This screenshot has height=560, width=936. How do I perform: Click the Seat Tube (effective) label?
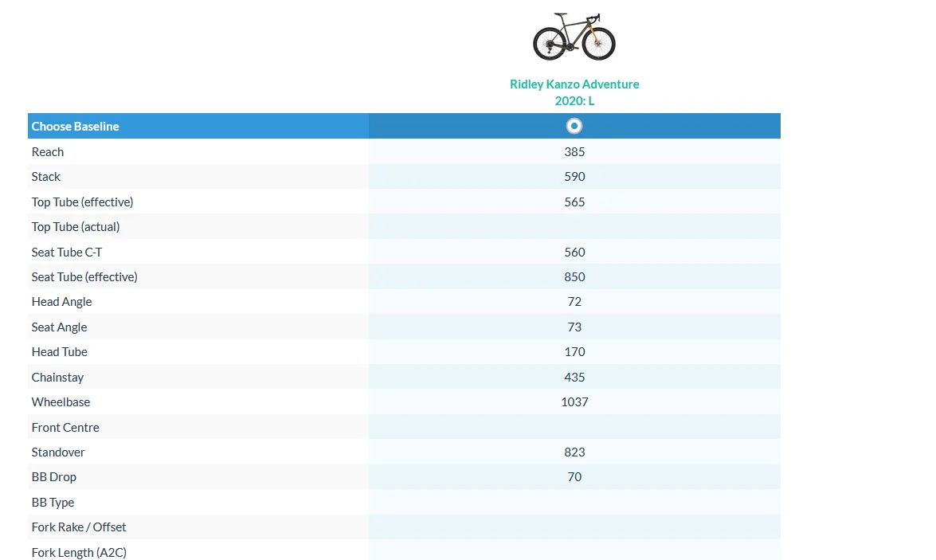(84, 277)
